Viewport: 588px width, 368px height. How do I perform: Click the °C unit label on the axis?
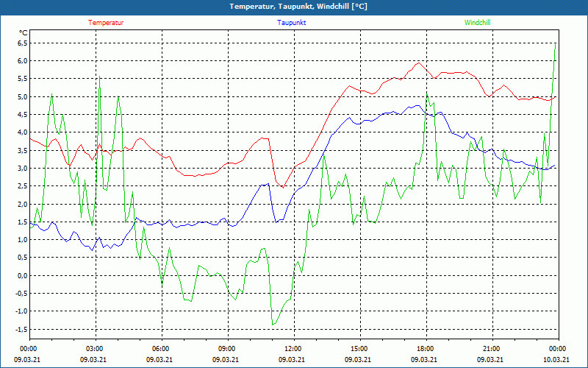[x=24, y=33]
